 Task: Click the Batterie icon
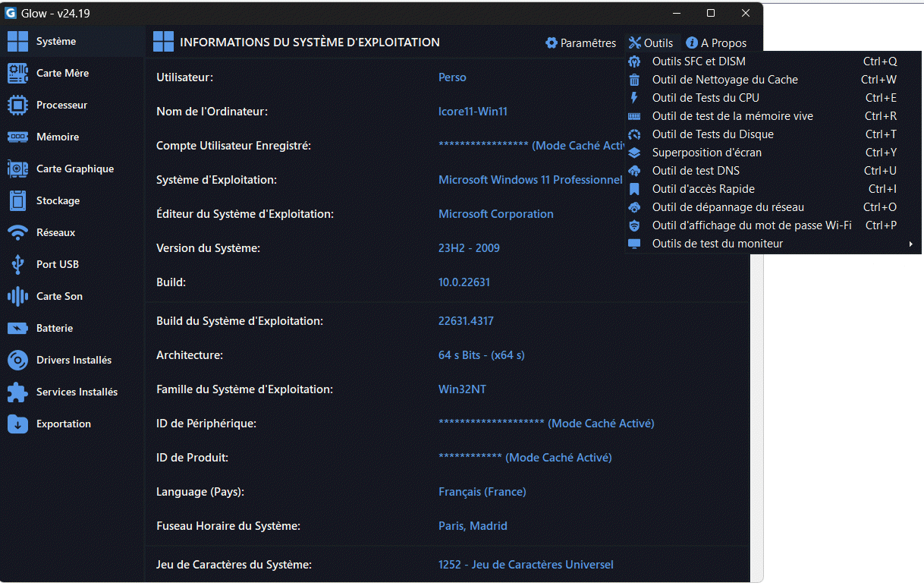17,328
